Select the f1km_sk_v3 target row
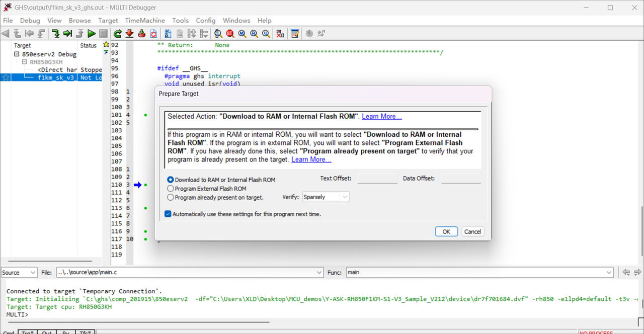The height and width of the screenshot is (334, 644). pos(51,77)
